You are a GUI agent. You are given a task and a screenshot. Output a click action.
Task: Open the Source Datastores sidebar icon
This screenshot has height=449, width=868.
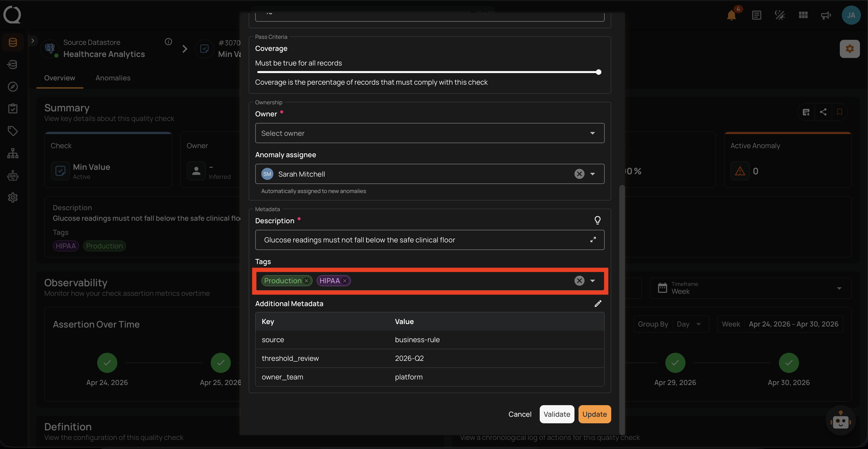coord(13,42)
